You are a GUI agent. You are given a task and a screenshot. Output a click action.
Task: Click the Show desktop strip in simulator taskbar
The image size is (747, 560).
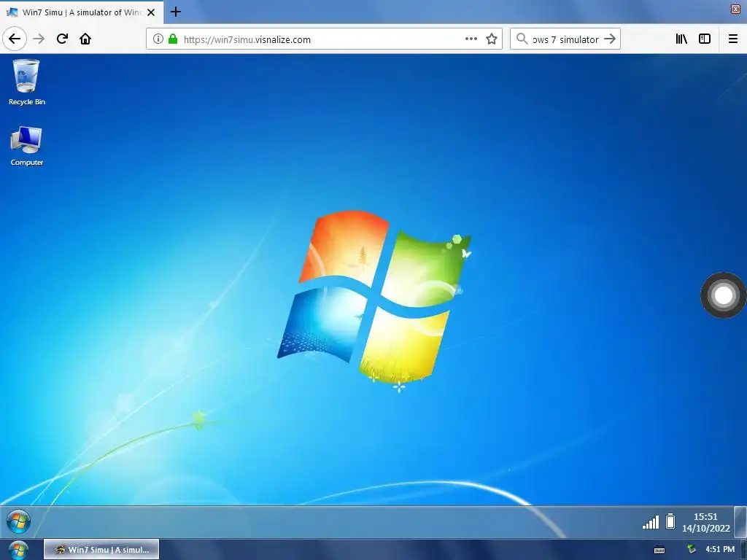[x=740, y=522]
